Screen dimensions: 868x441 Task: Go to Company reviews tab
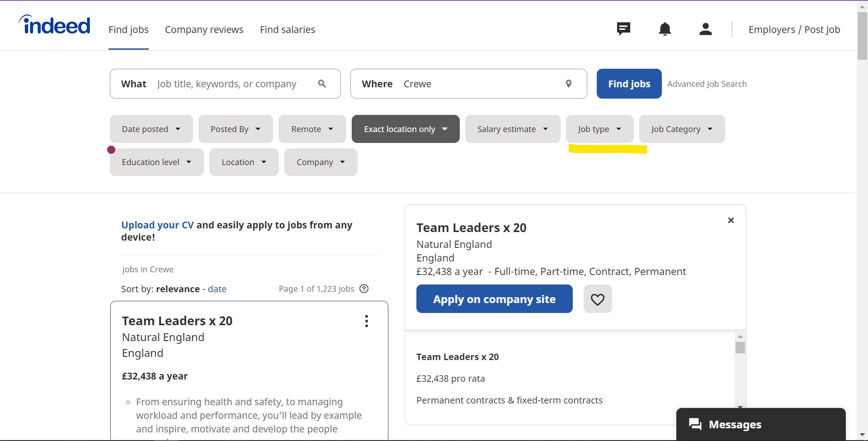pos(204,29)
